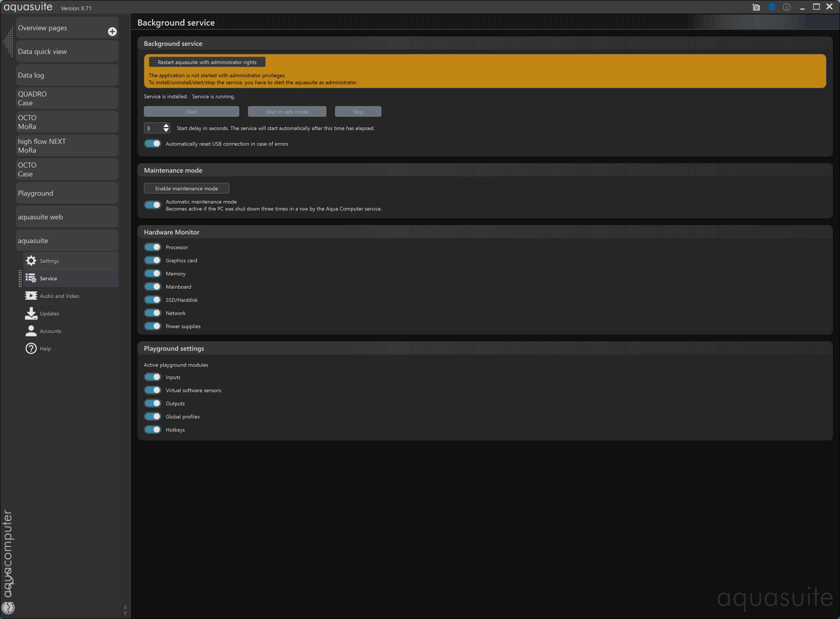Open Accounts via the person icon

31,331
